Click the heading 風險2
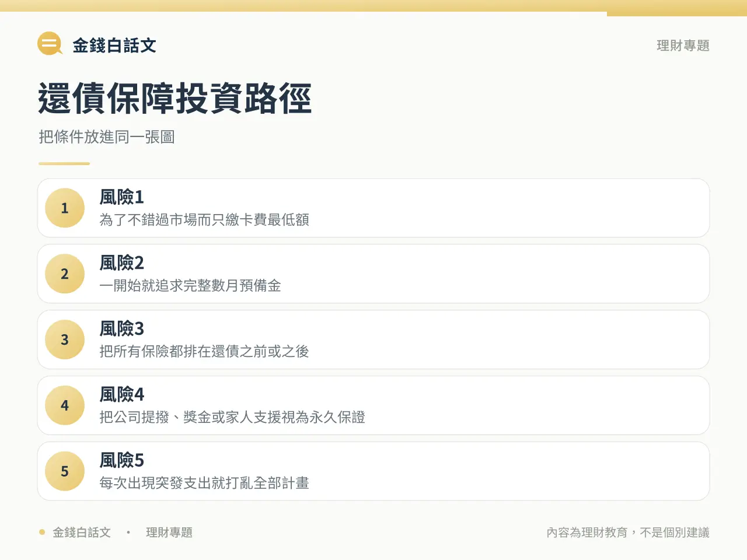This screenshot has height=560, width=747. [x=121, y=263]
